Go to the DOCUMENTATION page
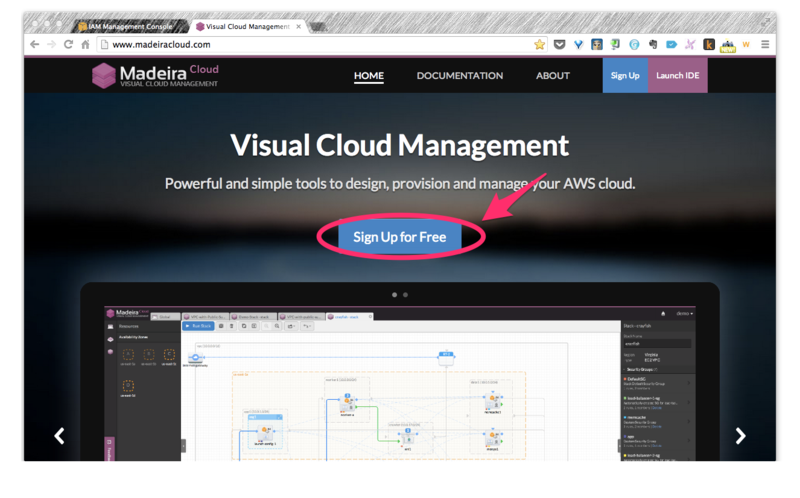The height and width of the screenshot is (498, 800). (460, 76)
